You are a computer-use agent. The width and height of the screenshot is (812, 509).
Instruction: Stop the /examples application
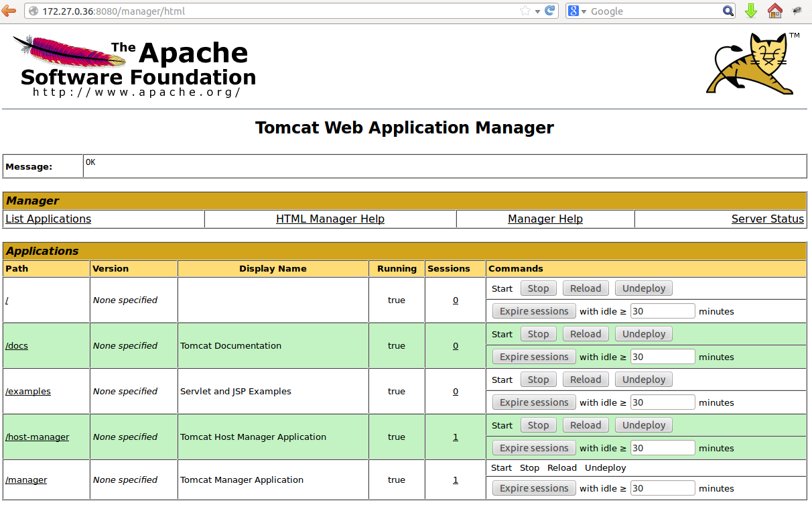[x=538, y=380]
